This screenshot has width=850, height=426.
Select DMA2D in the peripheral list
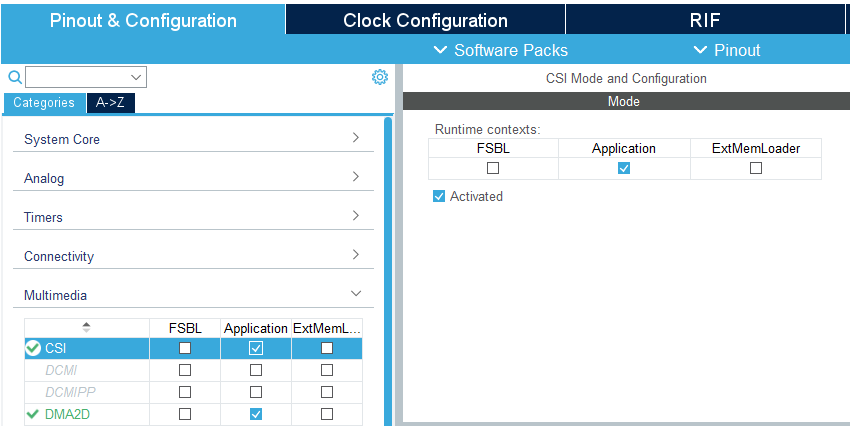[x=68, y=414]
